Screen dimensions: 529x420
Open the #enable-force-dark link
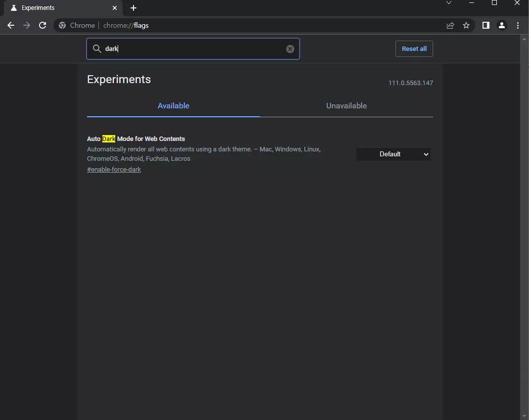pyautogui.click(x=114, y=170)
